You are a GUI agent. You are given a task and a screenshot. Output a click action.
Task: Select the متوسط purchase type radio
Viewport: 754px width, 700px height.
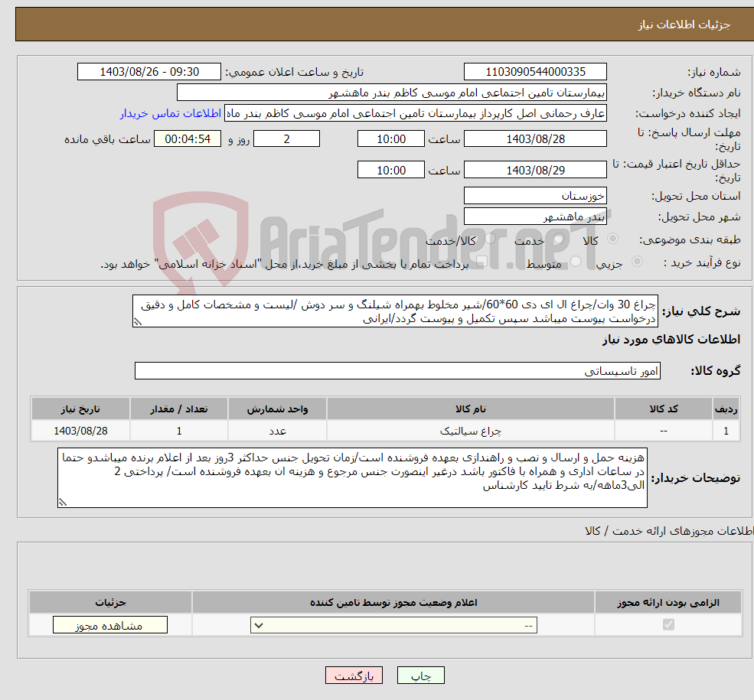tap(576, 262)
